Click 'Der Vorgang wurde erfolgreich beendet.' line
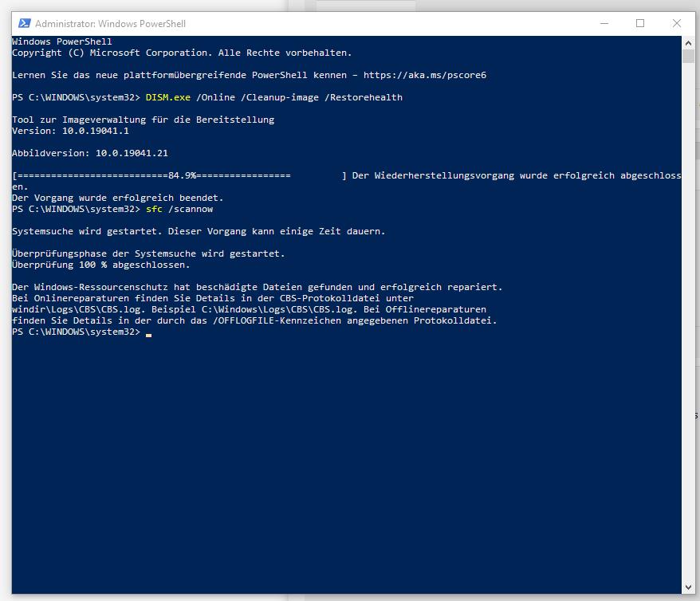Screen dimensions: 700x601 point(118,198)
